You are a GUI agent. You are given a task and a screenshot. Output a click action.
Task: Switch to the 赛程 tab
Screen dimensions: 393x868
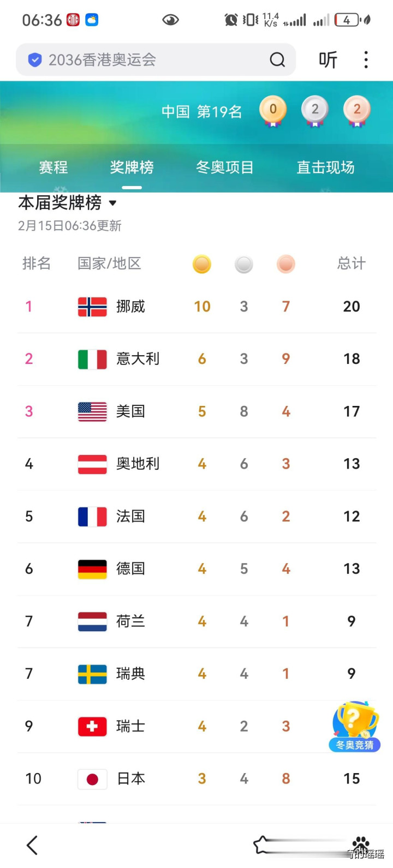click(x=53, y=167)
